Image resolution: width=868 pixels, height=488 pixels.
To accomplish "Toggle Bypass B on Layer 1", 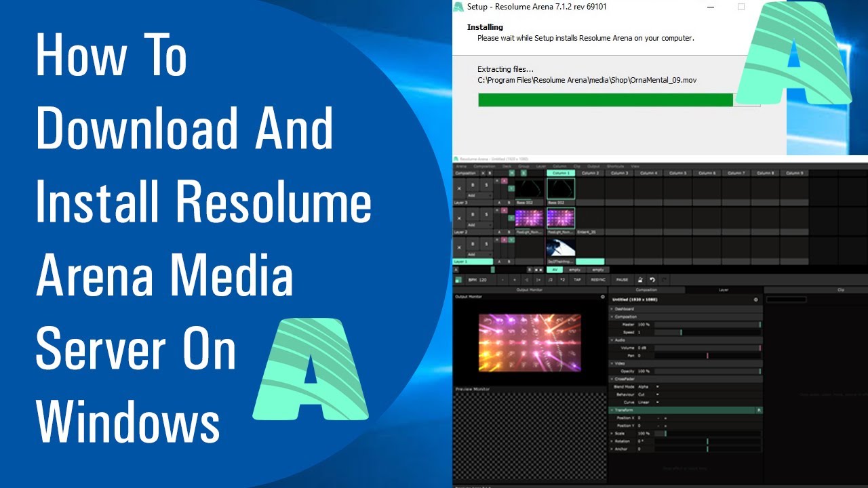I will point(473,244).
